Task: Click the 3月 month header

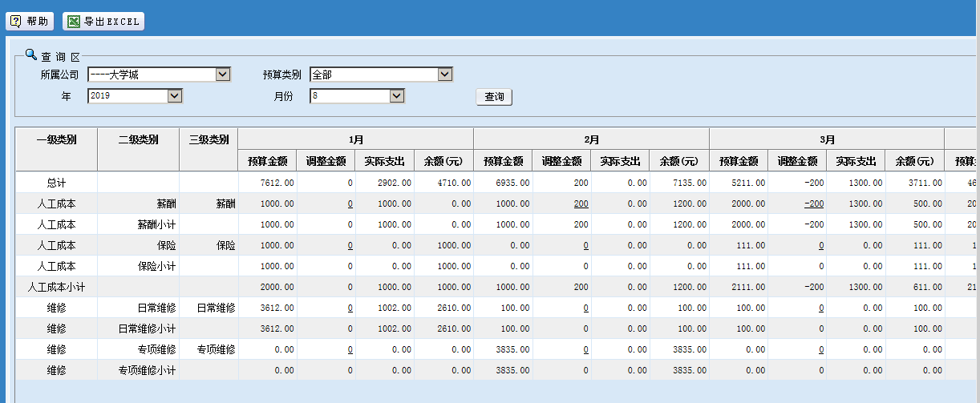Action: [x=827, y=139]
